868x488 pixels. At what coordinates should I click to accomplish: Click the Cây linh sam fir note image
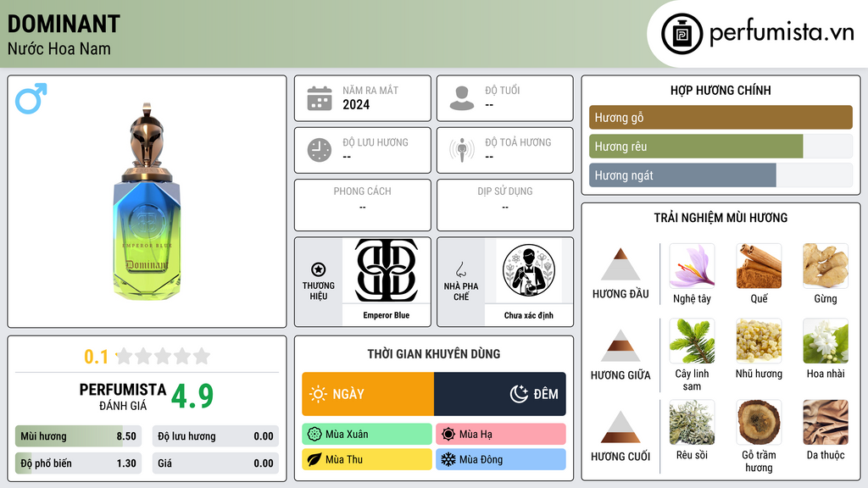692,341
